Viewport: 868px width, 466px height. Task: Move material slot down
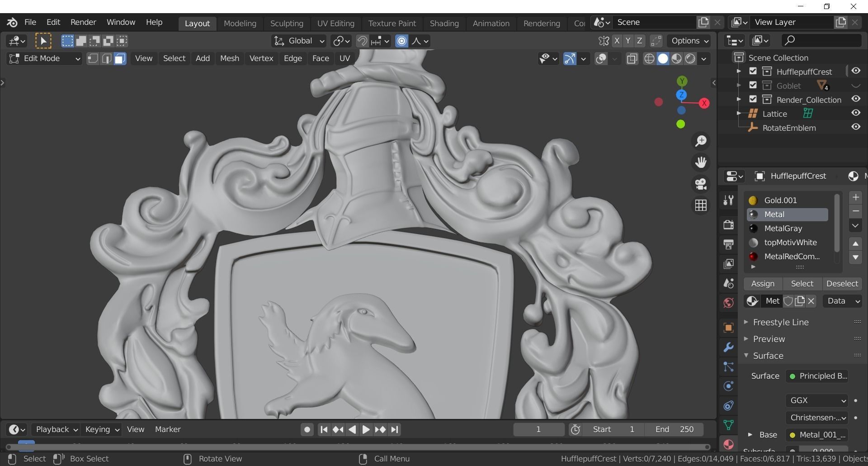pyautogui.click(x=855, y=257)
